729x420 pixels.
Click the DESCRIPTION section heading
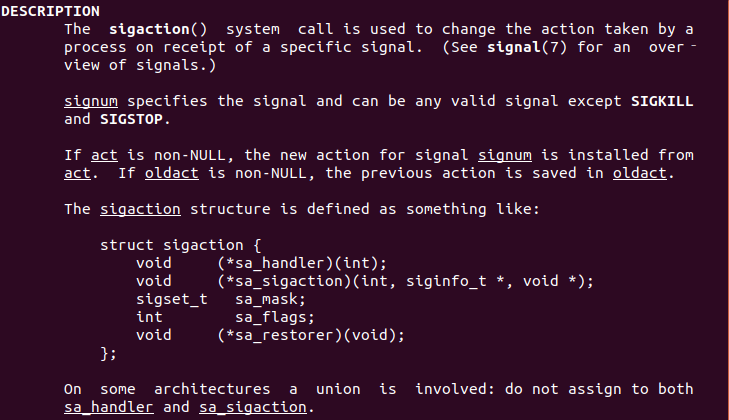50,11
